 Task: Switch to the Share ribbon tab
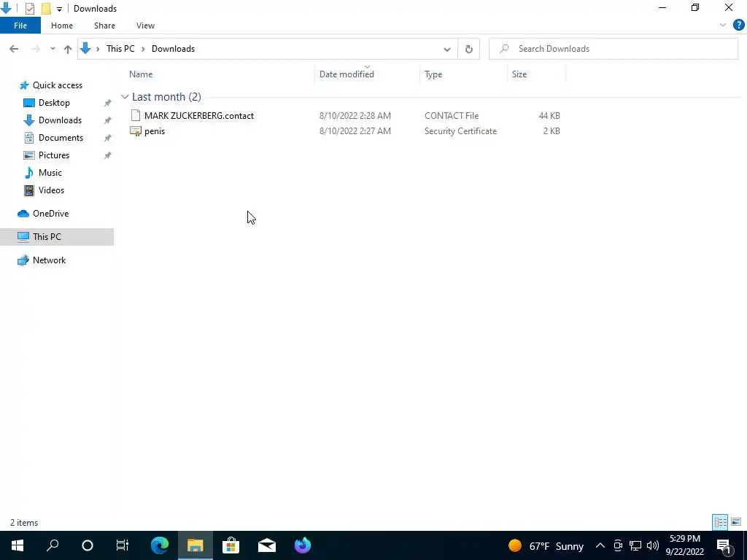click(104, 26)
